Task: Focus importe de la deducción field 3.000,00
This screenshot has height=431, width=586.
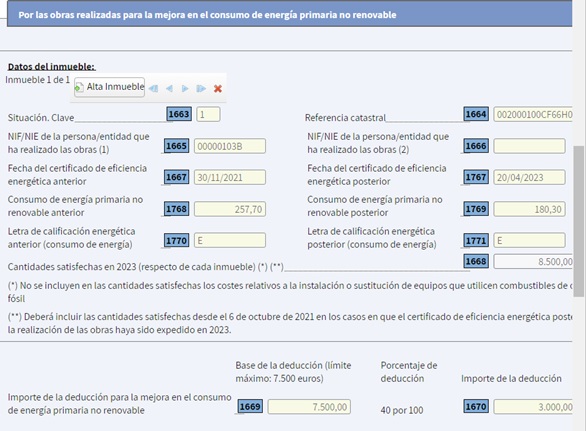Action: pyautogui.click(x=533, y=407)
